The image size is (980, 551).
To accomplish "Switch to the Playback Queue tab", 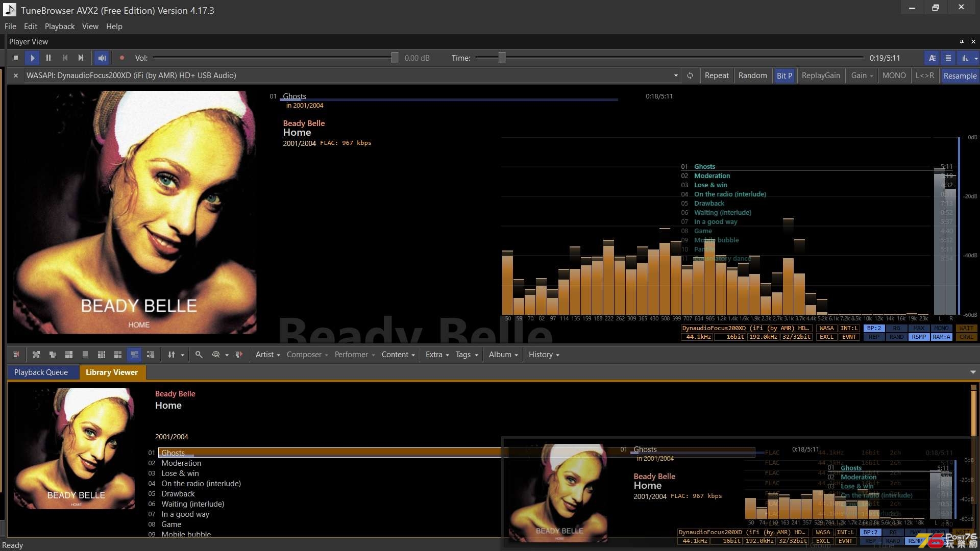I will coord(41,372).
